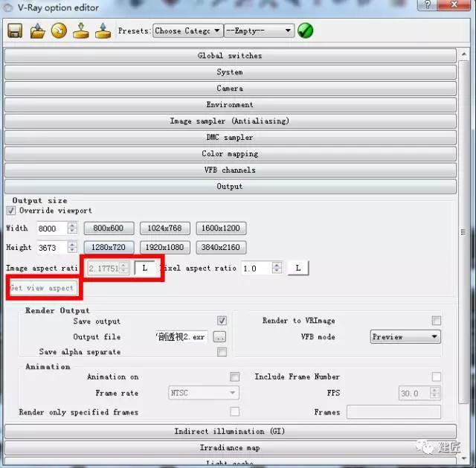The height and width of the screenshot is (468, 476).
Task: Click the export preset up-arrow icon
Action: (103, 31)
